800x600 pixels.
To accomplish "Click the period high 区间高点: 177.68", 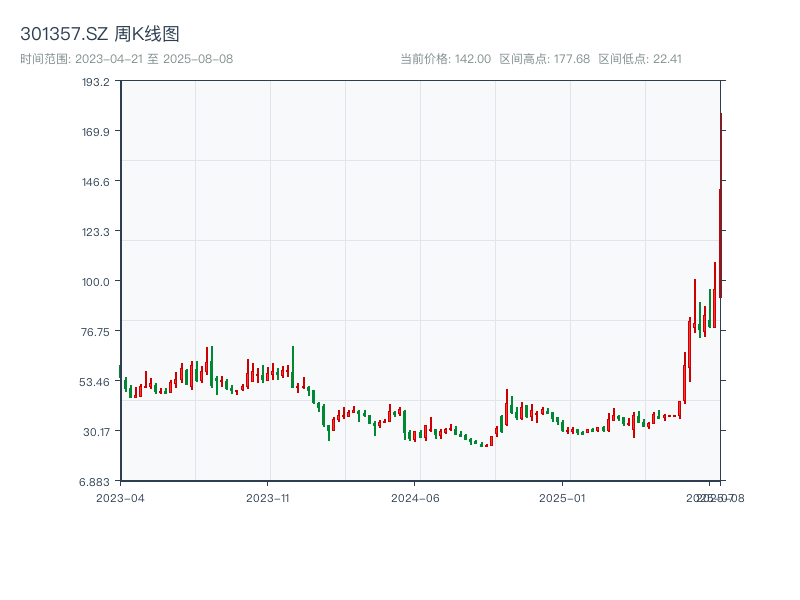I will (544, 59).
